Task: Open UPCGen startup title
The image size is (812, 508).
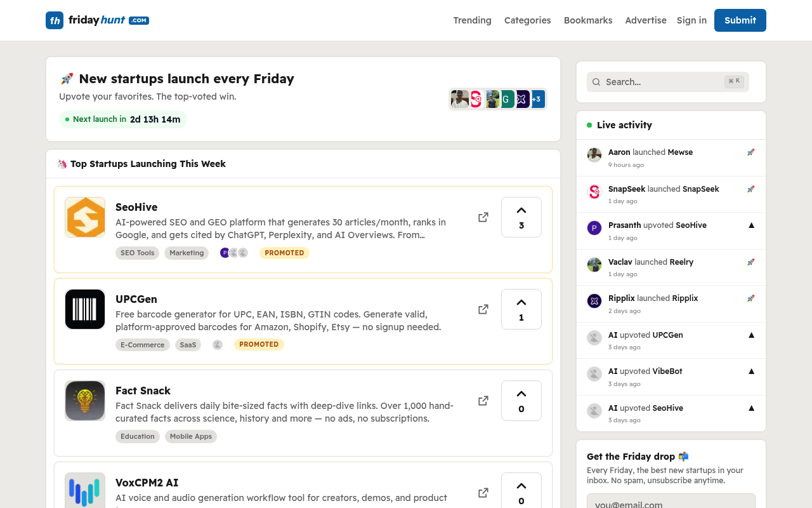Action: (x=136, y=299)
